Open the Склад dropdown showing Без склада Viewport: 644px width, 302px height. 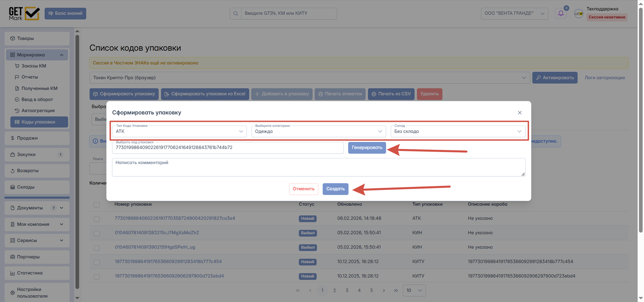[x=458, y=132]
